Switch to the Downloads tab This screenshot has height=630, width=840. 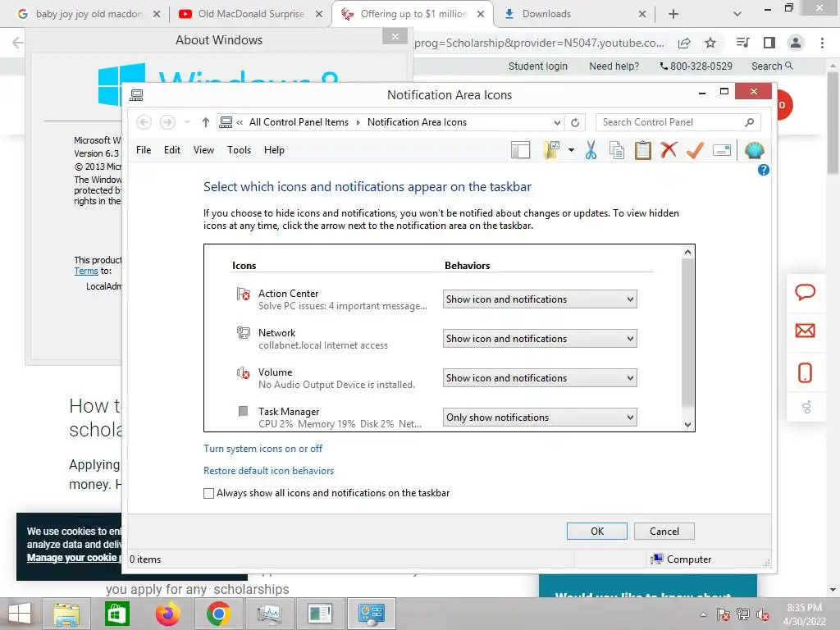pyautogui.click(x=573, y=14)
